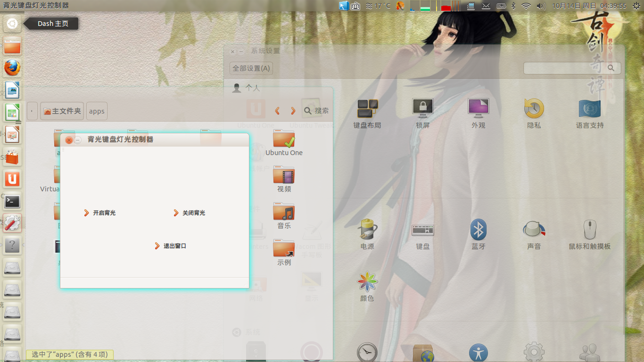Image resolution: width=644 pixels, height=362 pixels.
Task: Open the volume indicator menu
Action: tap(540, 6)
